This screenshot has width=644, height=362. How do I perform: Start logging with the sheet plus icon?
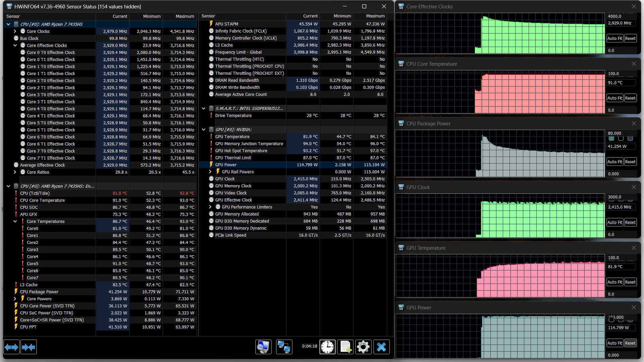(x=345, y=347)
